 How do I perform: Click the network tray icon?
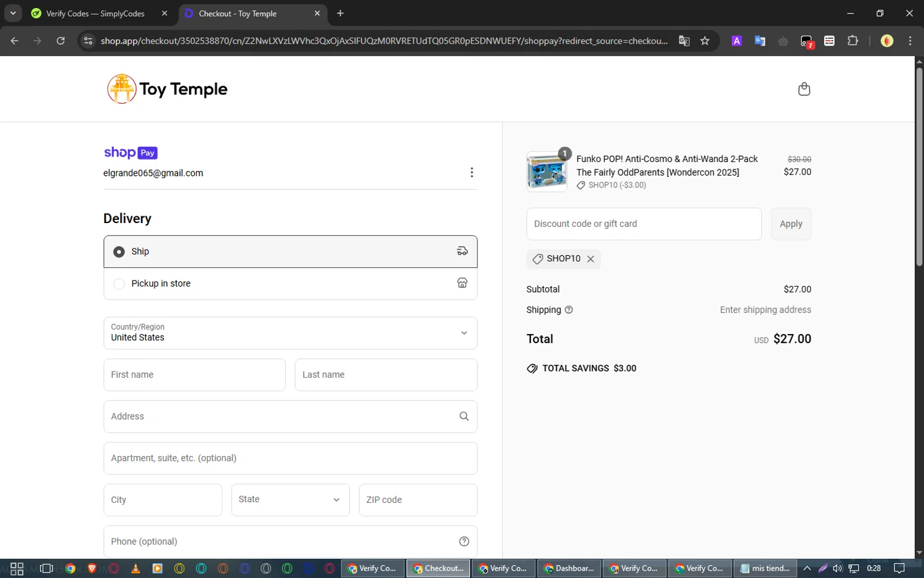pos(854,569)
